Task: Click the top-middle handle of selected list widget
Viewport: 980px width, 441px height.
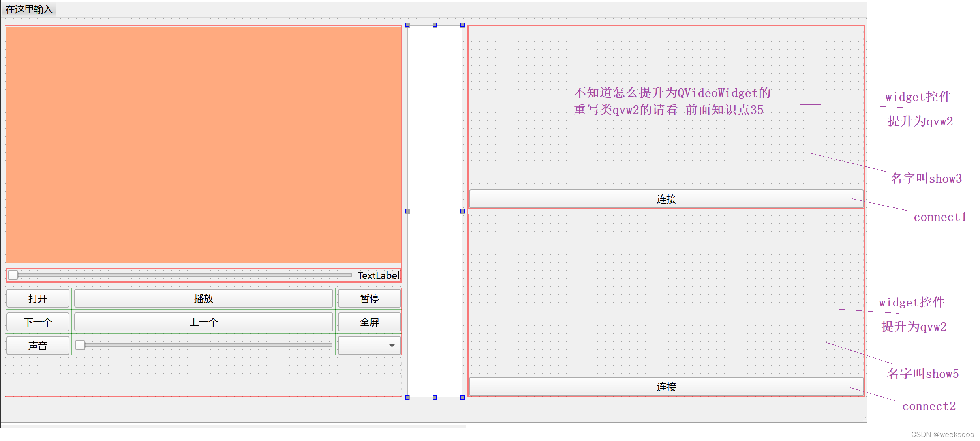Action: click(435, 25)
